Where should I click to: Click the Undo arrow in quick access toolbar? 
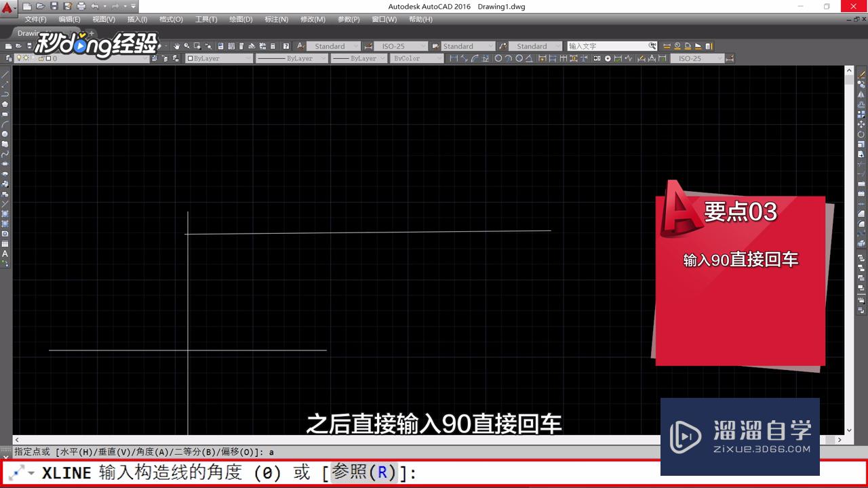[95, 6]
